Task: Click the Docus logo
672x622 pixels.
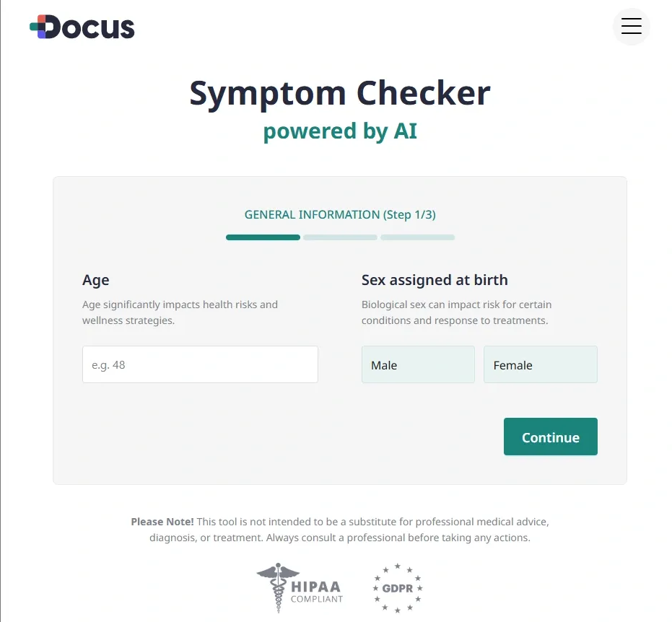Action: coord(82,27)
